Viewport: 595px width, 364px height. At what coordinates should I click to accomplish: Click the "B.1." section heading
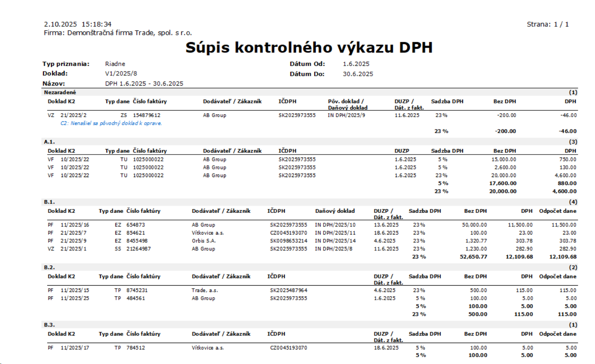pos(49,202)
